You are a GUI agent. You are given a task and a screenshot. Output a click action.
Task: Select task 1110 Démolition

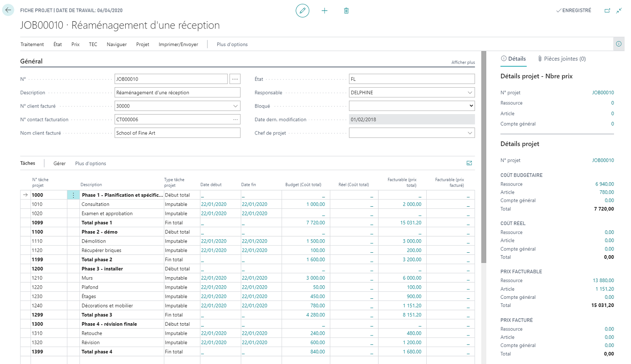(x=248, y=241)
